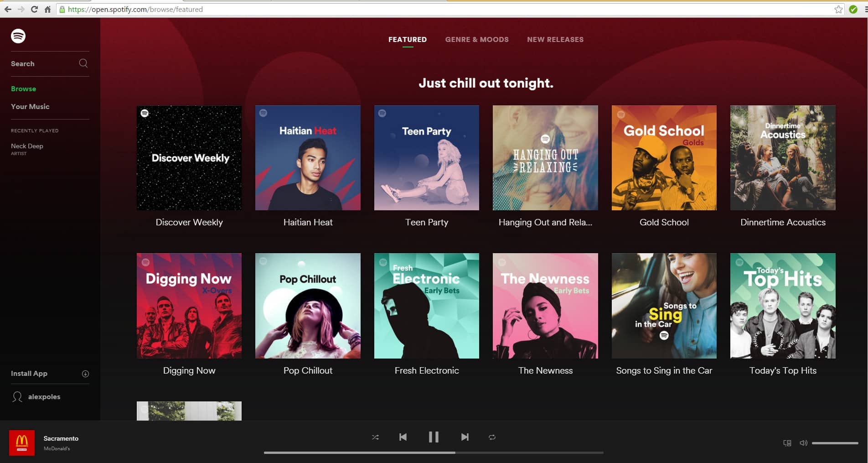The height and width of the screenshot is (463, 868).
Task: Click the volume speaker icon
Action: tap(803, 442)
